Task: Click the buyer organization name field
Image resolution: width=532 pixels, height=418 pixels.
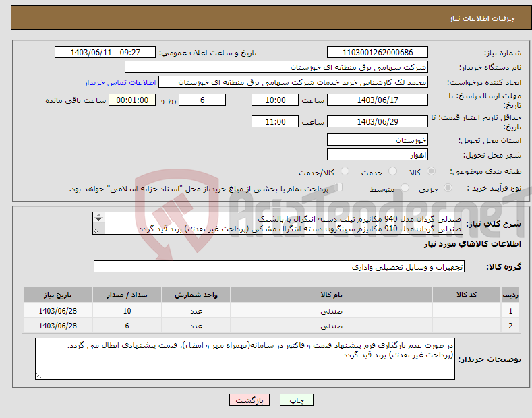Action: point(276,67)
